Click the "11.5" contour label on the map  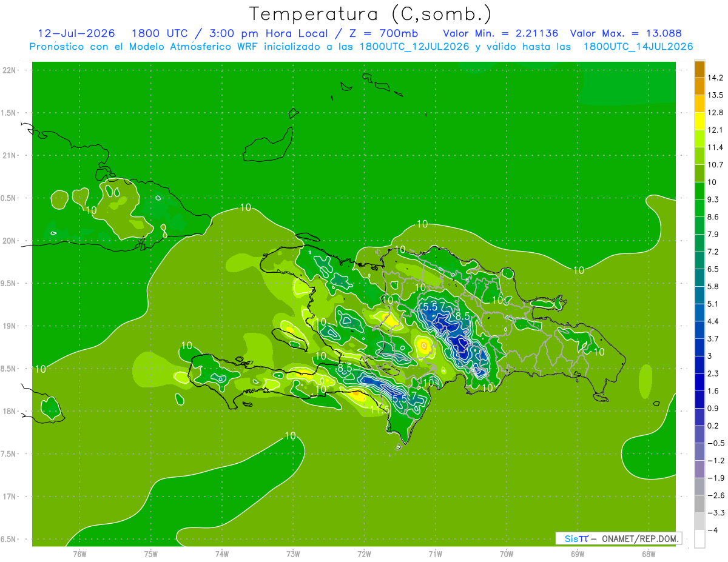pyautogui.click(x=379, y=410)
